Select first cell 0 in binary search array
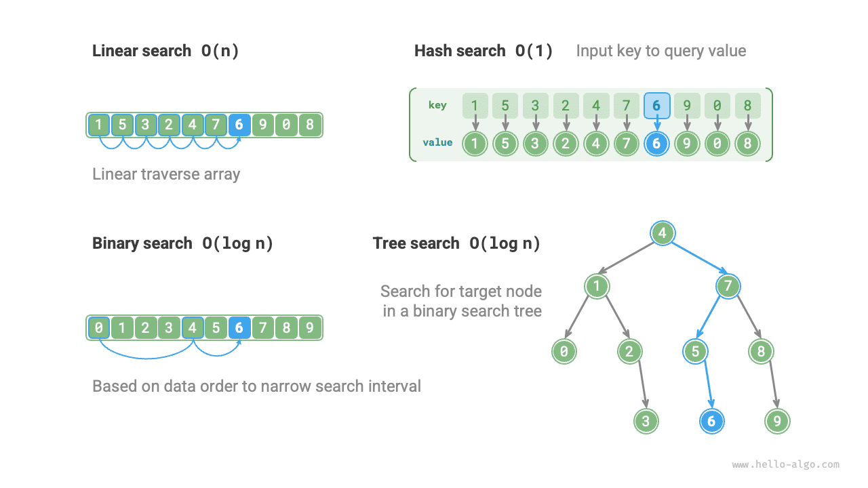 click(100, 328)
